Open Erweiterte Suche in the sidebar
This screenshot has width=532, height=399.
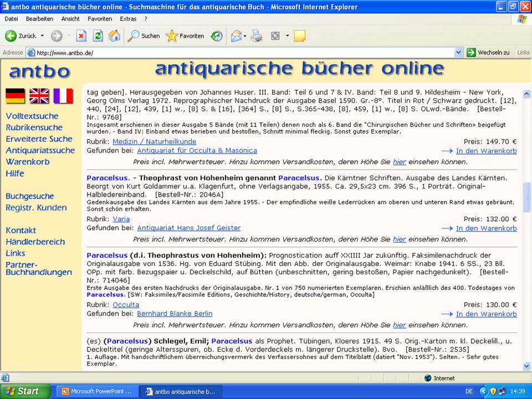tap(39, 139)
